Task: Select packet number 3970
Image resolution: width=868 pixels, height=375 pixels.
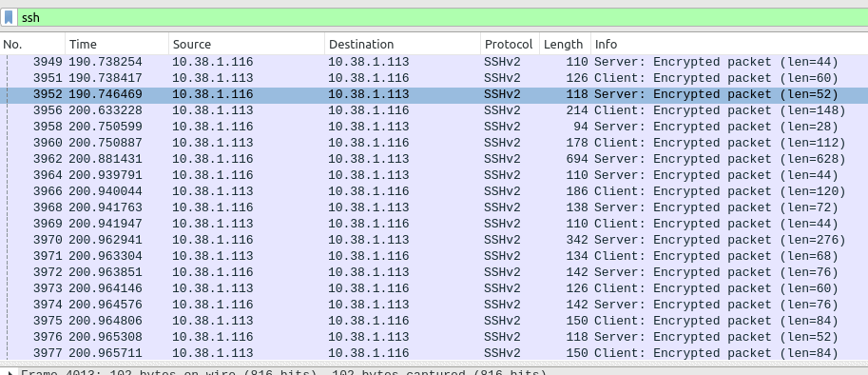Action: coord(434,240)
